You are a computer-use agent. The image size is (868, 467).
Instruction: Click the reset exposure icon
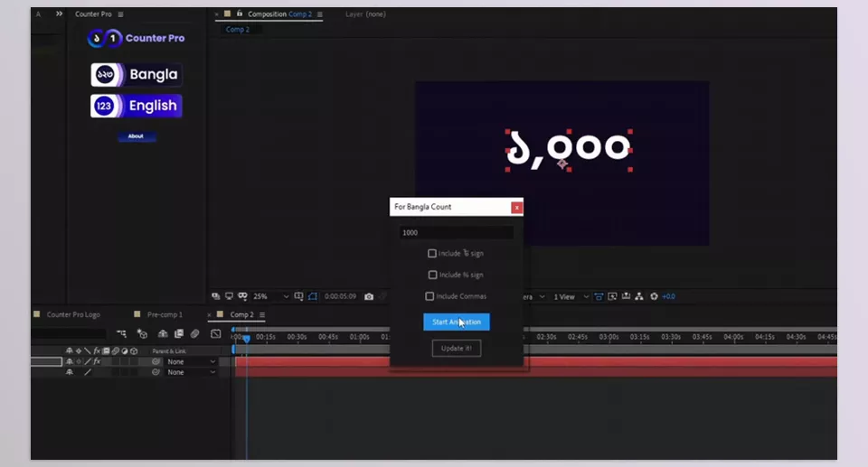[x=654, y=296]
